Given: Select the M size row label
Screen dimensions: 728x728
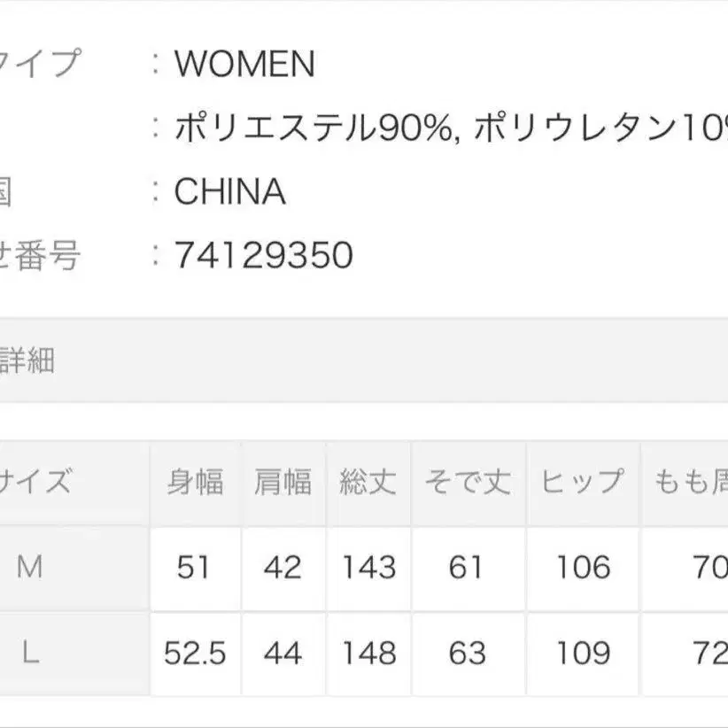Looking at the screenshot, I should click(x=30, y=567).
